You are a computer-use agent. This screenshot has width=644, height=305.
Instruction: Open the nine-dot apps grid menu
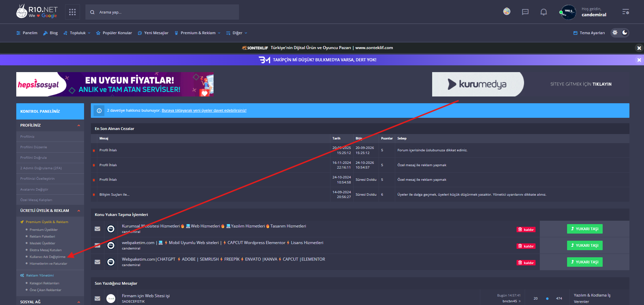[x=72, y=12]
